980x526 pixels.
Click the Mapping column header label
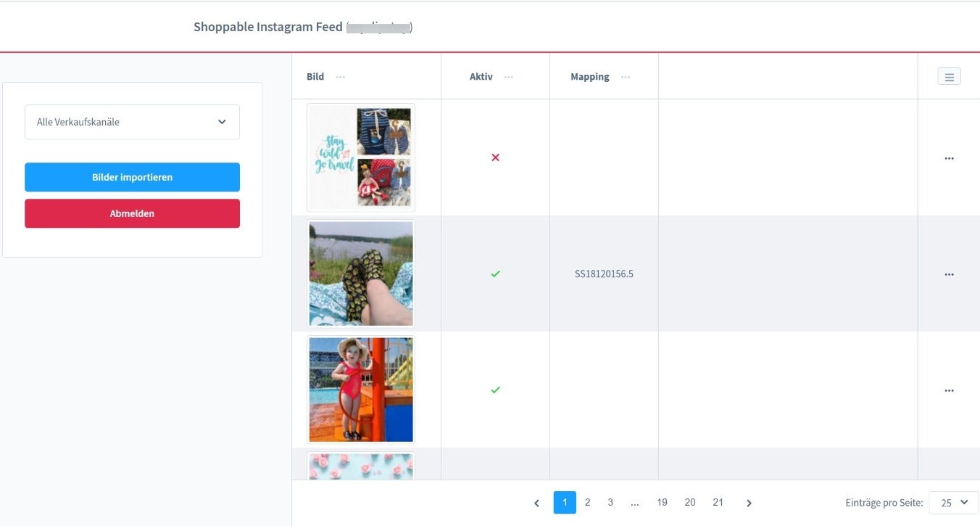590,77
